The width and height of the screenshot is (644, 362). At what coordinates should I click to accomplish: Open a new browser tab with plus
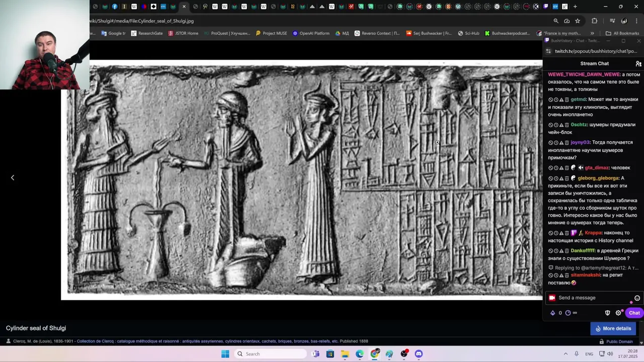[575, 7]
